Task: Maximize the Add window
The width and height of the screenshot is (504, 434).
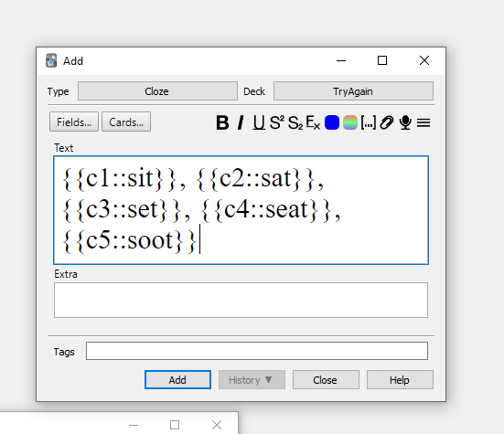Action: coord(382,60)
